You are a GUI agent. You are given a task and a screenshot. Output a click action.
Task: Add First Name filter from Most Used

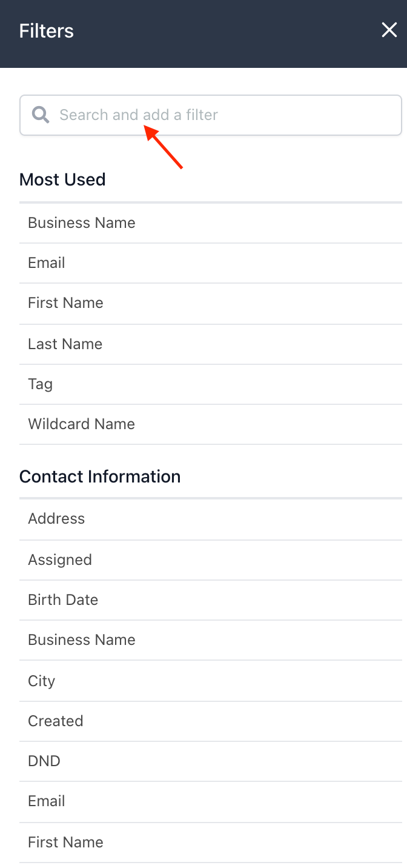click(65, 303)
